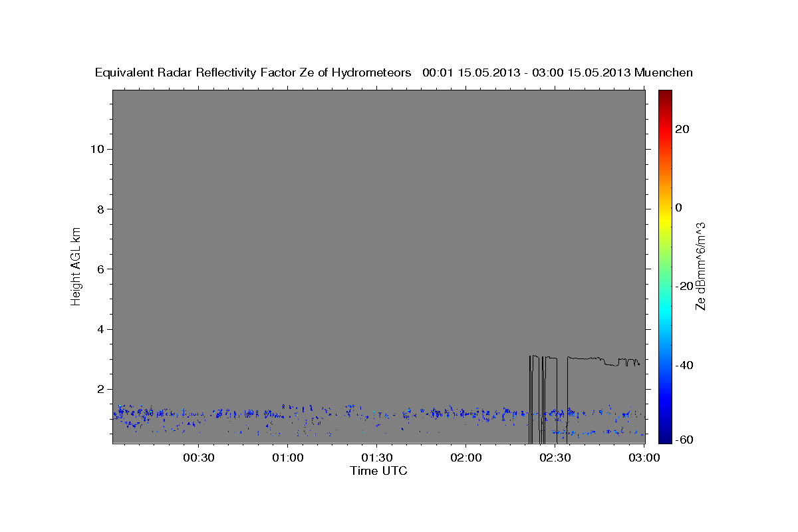Click the time tick label '02:00'

click(x=465, y=458)
